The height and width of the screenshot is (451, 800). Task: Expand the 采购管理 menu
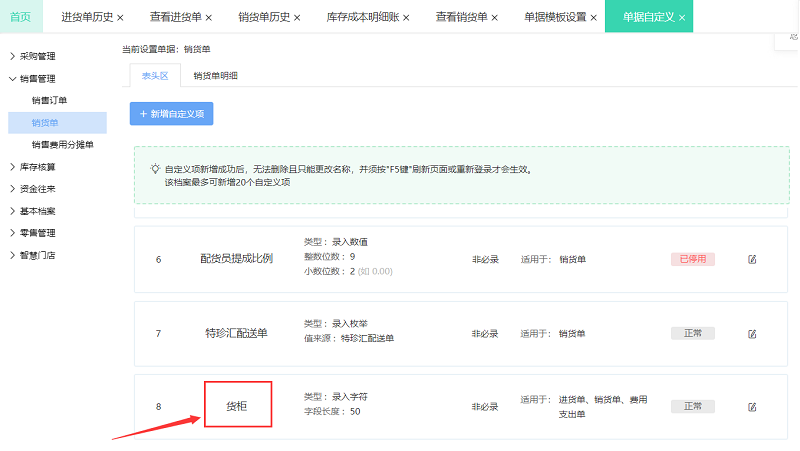click(37, 57)
